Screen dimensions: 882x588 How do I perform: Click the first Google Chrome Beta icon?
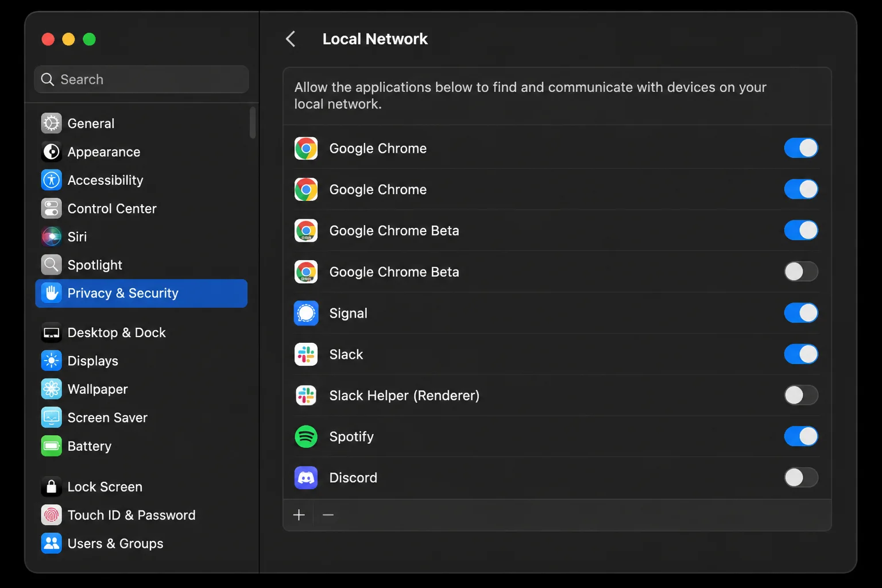(306, 231)
